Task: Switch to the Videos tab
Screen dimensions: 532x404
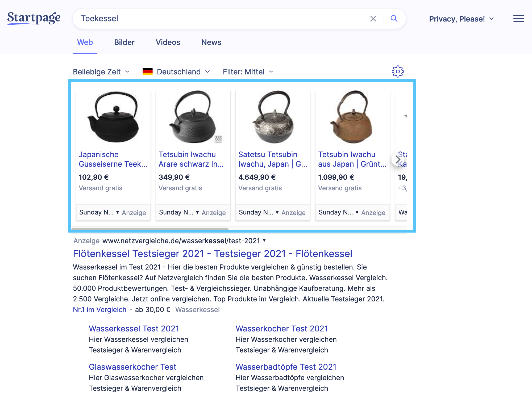Action: pyautogui.click(x=168, y=42)
